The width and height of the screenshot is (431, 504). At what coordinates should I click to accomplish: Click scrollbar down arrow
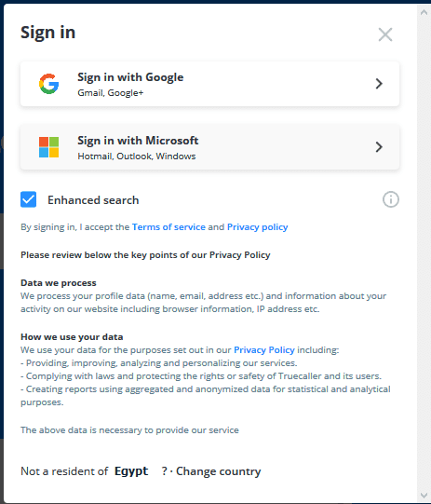click(424, 496)
